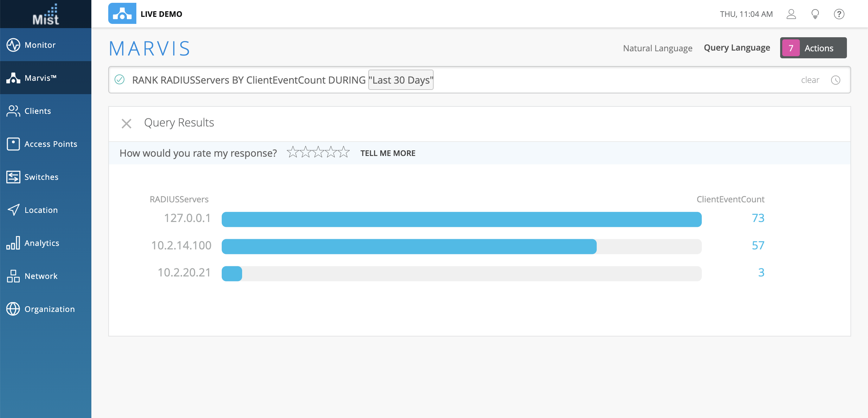Click TELL ME MORE link
Screen dimensions: 868x418
[388, 153]
